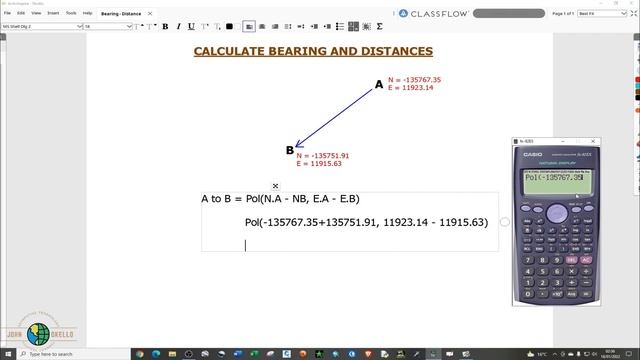Open the notifications center icon
Screen dimensions: 640x360
click(629, 354)
